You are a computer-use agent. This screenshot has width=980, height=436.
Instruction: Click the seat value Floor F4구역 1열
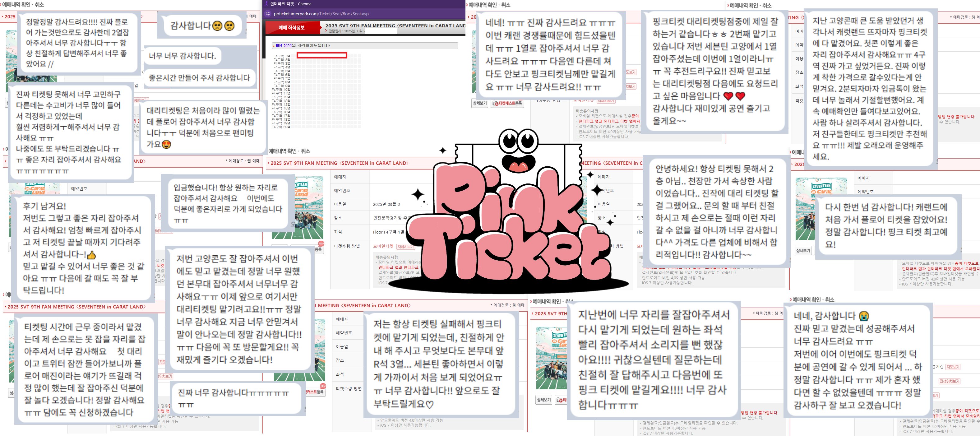[388, 232]
